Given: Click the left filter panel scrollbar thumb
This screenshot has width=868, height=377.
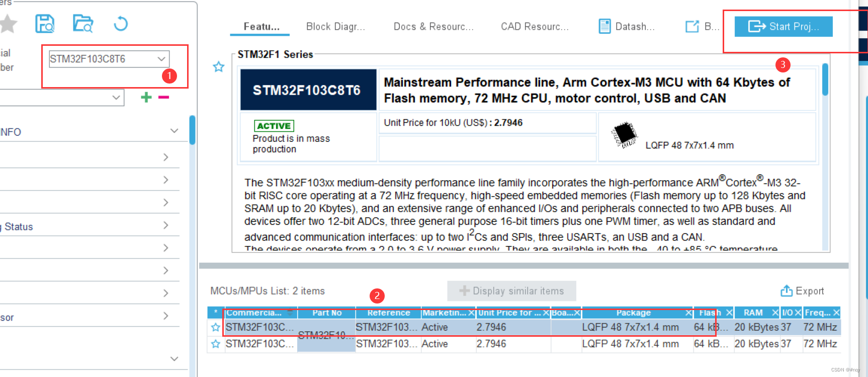Looking at the screenshot, I should tap(192, 130).
